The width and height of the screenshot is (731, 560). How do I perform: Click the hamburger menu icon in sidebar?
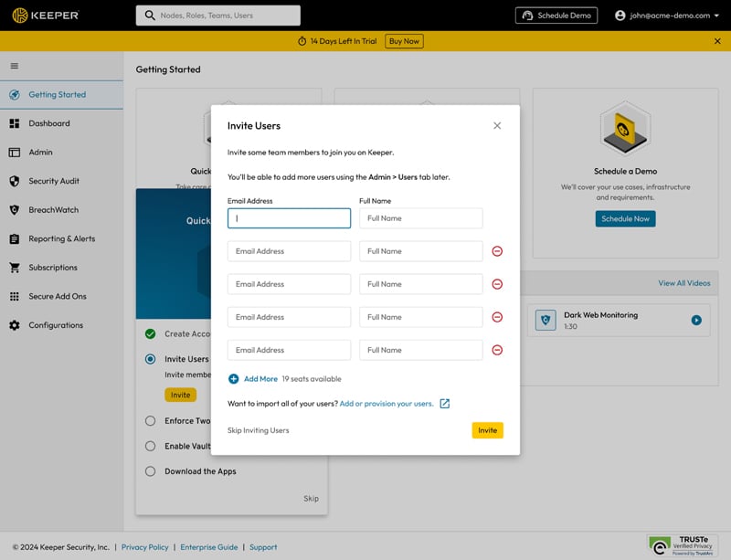[14, 66]
